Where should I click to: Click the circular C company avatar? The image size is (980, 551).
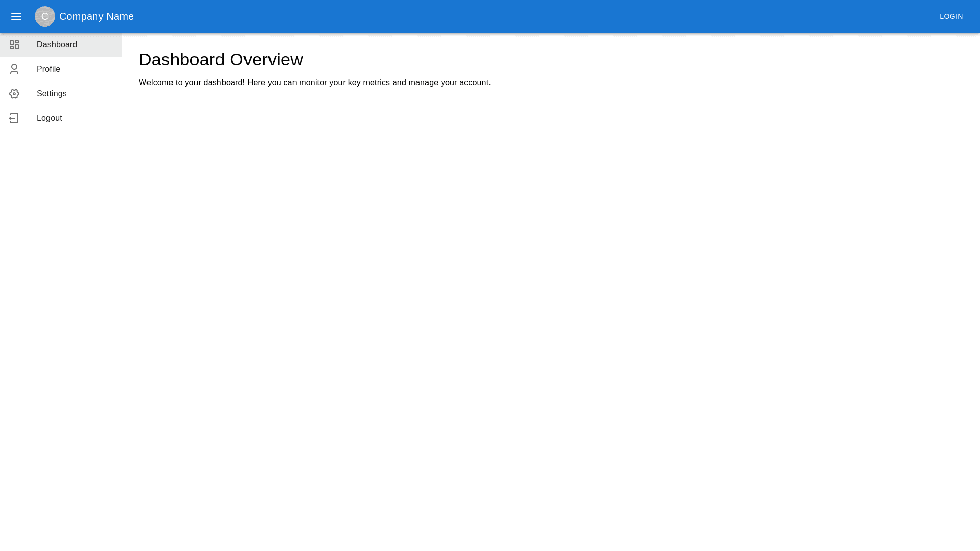click(45, 16)
